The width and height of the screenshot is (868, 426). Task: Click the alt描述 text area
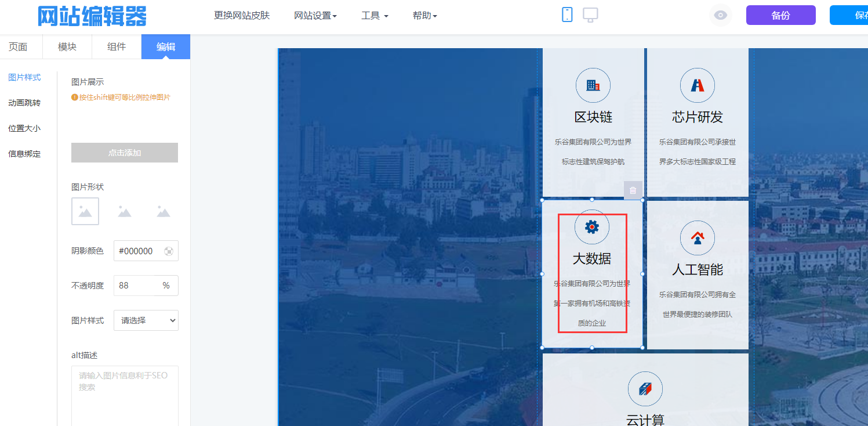[125, 395]
